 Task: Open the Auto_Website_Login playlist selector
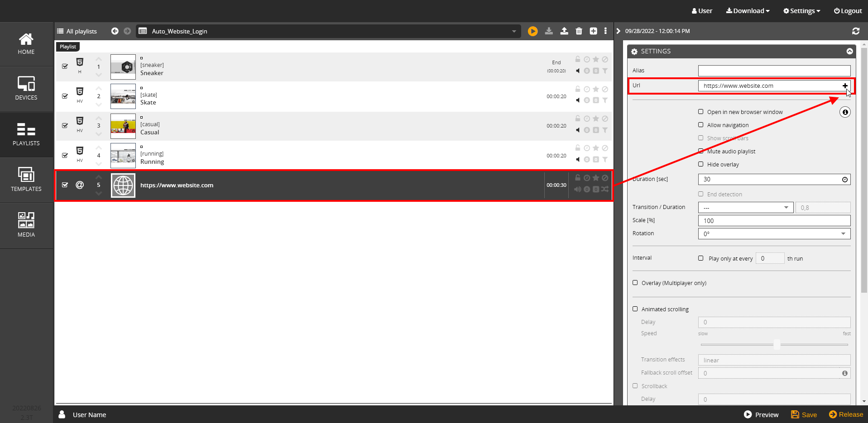[328, 31]
